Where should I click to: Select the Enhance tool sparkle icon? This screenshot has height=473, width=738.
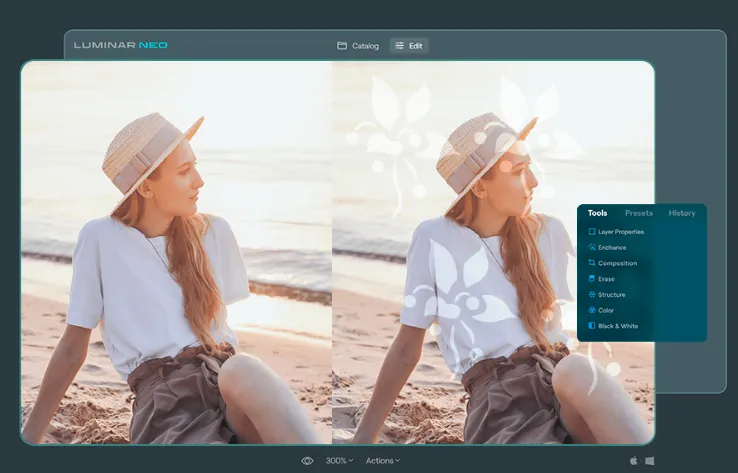592,247
